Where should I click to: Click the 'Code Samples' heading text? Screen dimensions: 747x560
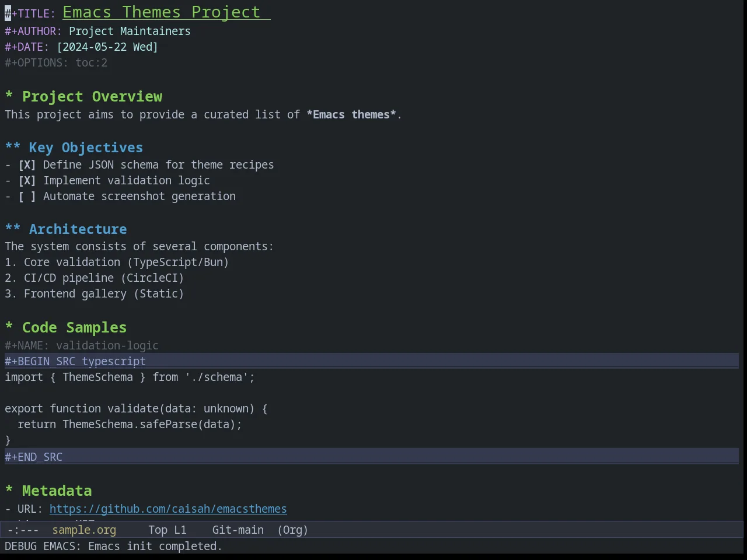pyautogui.click(x=74, y=327)
